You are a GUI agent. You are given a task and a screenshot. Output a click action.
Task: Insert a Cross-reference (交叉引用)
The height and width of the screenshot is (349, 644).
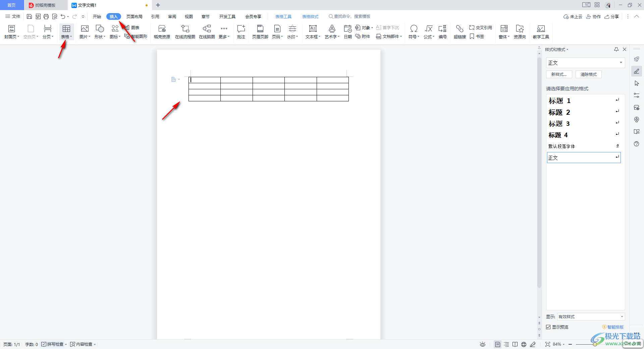(x=481, y=28)
